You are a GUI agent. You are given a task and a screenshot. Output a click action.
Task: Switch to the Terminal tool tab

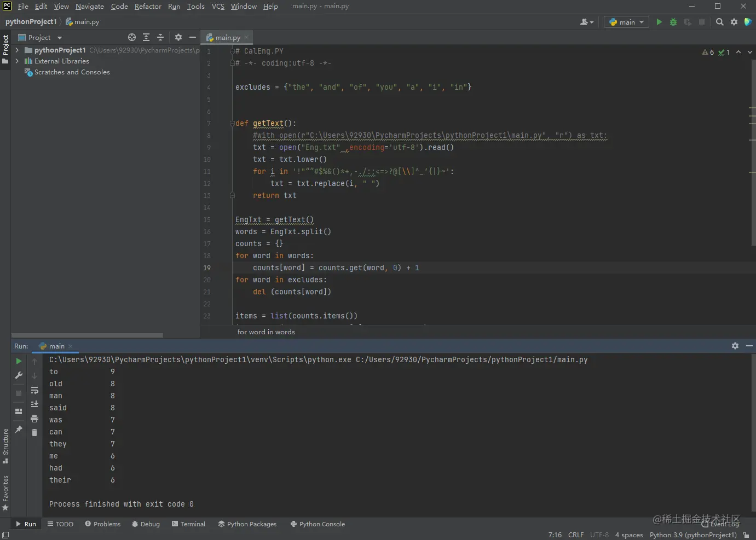pyautogui.click(x=188, y=524)
